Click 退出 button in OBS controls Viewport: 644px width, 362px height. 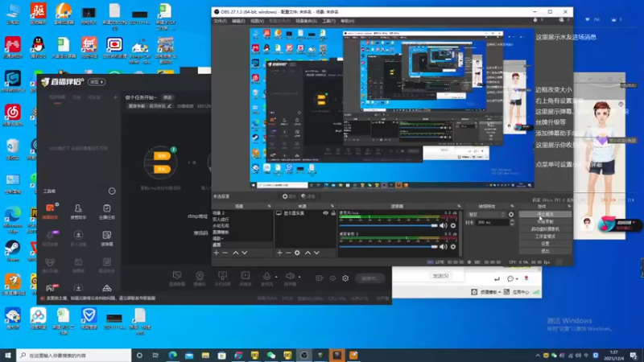545,251
